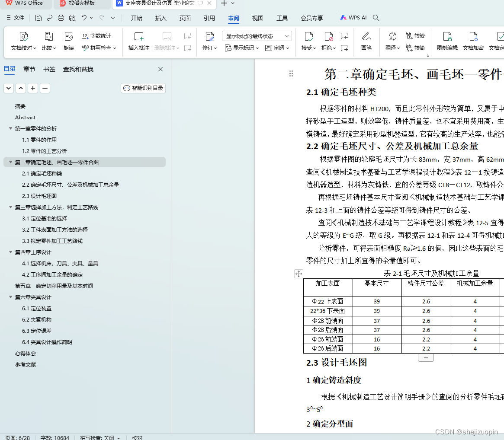Screen dimensions: 504x440
Task: Jump to 参考文献 in outline
Action: coord(26,364)
